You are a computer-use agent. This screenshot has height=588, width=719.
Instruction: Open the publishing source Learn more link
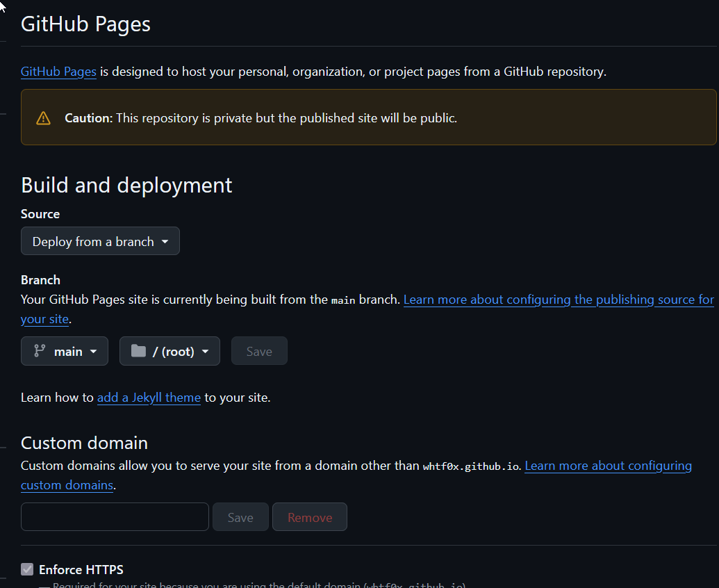point(558,300)
